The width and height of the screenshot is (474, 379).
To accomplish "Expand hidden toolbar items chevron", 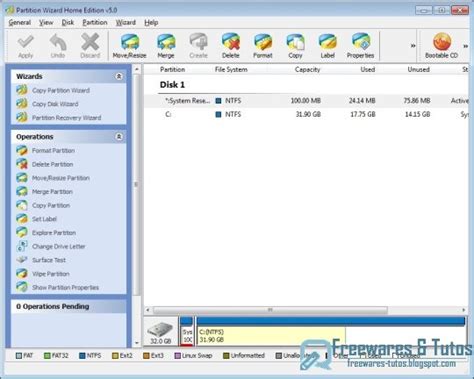I will [413, 46].
